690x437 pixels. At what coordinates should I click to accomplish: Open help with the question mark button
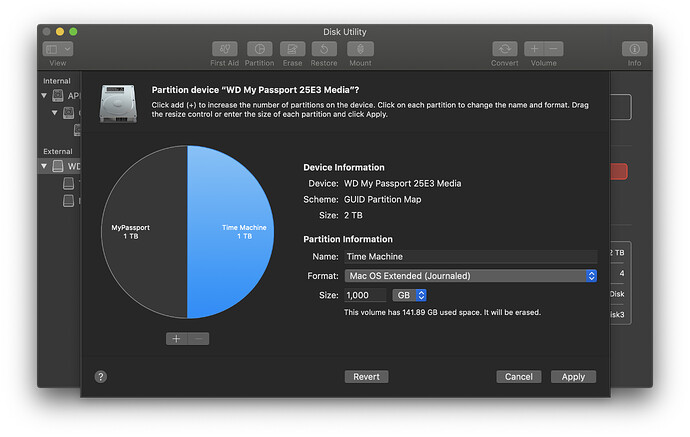pos(101,377)
